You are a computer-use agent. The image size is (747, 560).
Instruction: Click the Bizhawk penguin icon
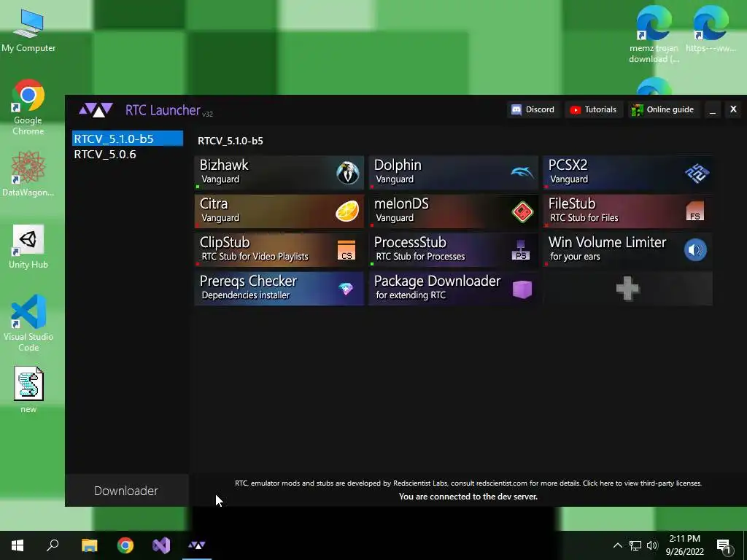tap(348, 172)
